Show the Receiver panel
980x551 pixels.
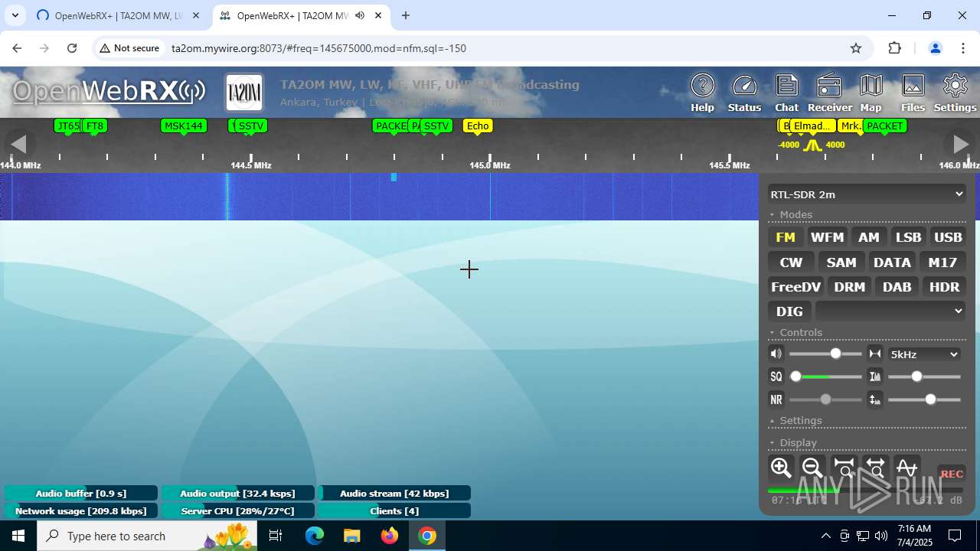[x=829, y=93]
